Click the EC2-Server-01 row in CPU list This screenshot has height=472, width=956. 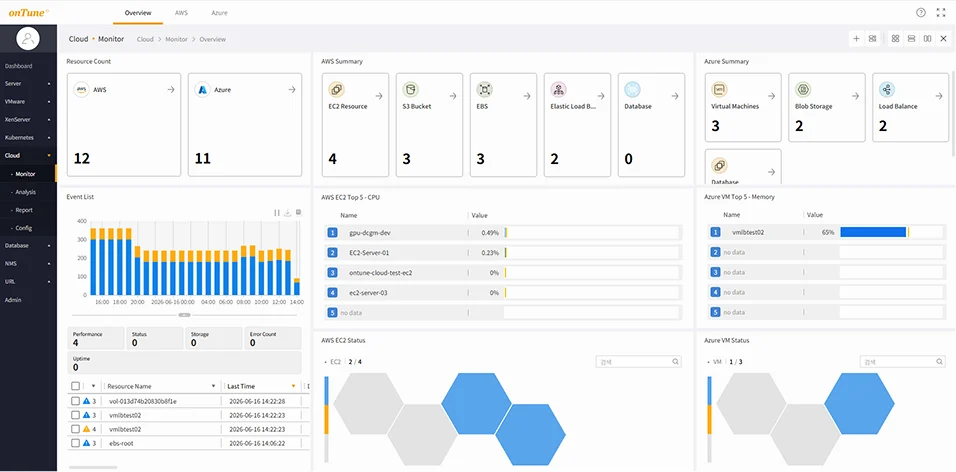point(504,252)
